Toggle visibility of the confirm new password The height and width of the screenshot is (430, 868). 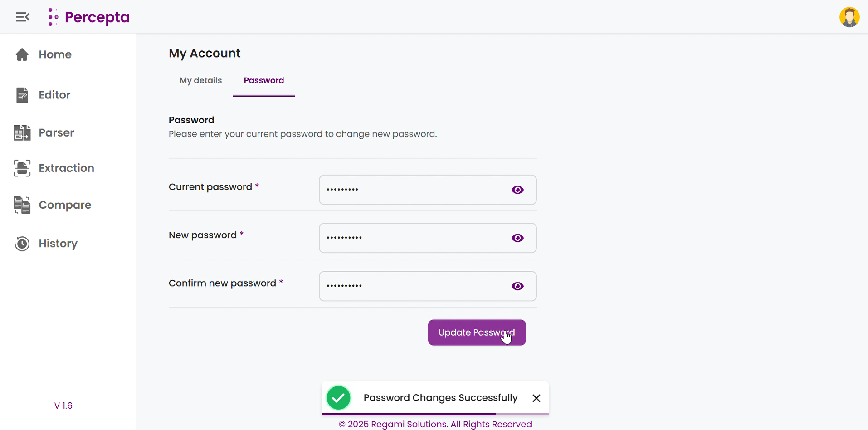click(x=517, y=286)
